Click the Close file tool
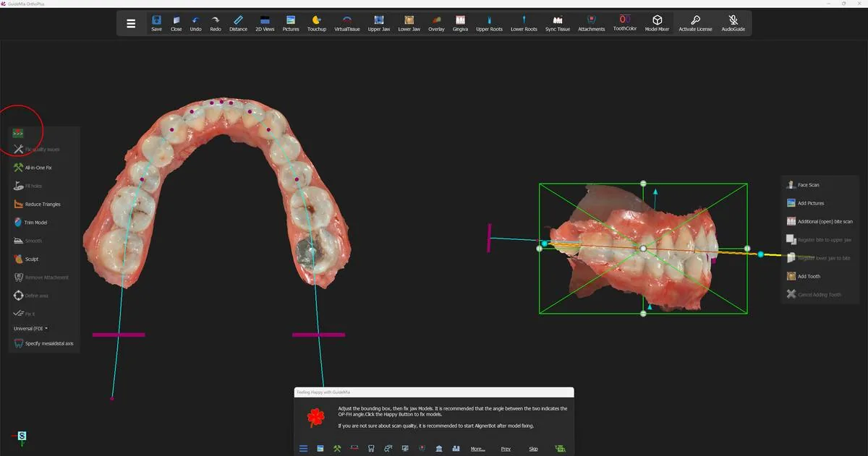This screenshot has width=868, height=456. [x=176, y=23]
